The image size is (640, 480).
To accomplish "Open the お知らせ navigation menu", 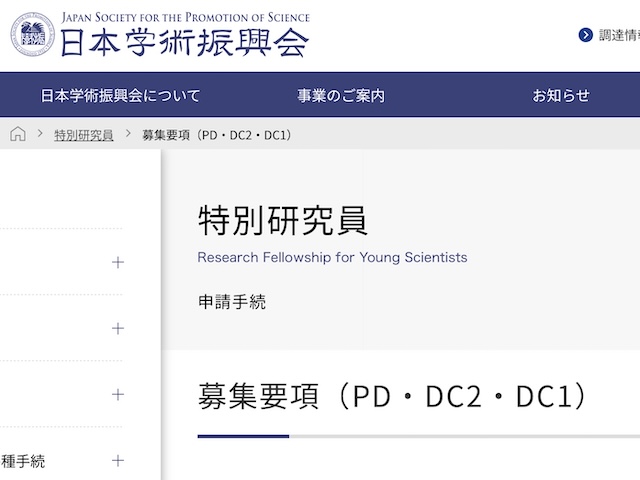I will [x=561, y=96].
